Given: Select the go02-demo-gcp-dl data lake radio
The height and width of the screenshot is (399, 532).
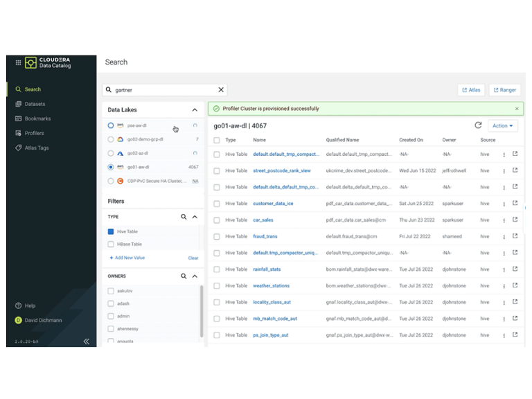Looking at the screenshot, I should click(111, 139).
